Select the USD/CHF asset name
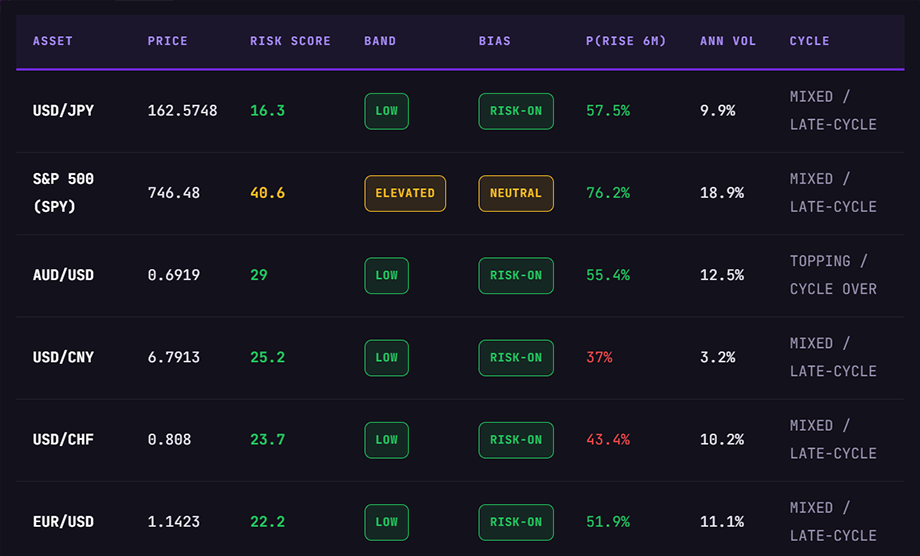 click(x=63, y=439)
